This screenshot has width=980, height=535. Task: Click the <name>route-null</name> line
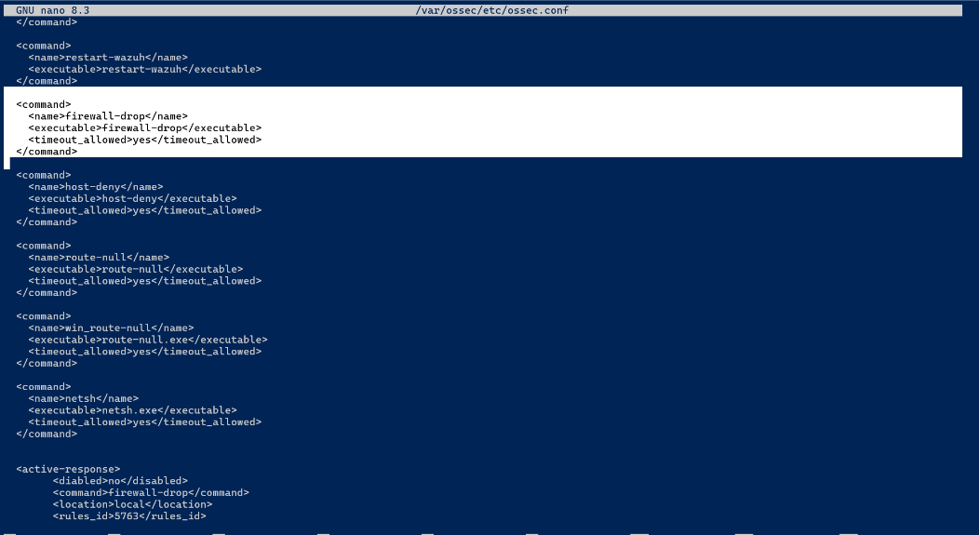coord(99,258)
